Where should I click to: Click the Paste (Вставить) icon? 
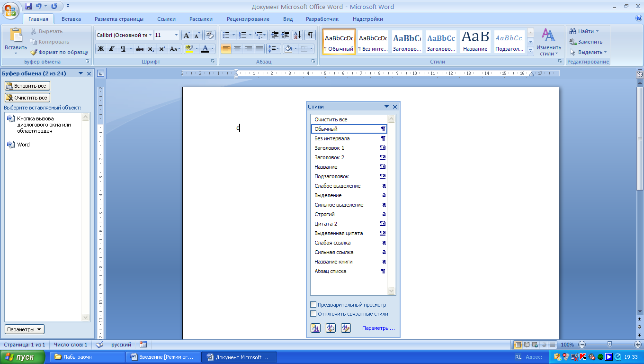tap(16, 36)
